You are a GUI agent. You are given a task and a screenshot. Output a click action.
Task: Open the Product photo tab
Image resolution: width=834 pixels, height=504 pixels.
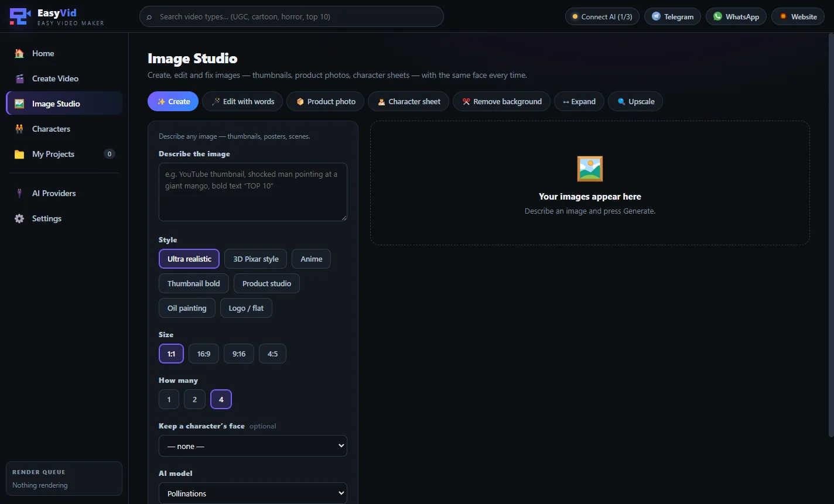coord(325,101)
